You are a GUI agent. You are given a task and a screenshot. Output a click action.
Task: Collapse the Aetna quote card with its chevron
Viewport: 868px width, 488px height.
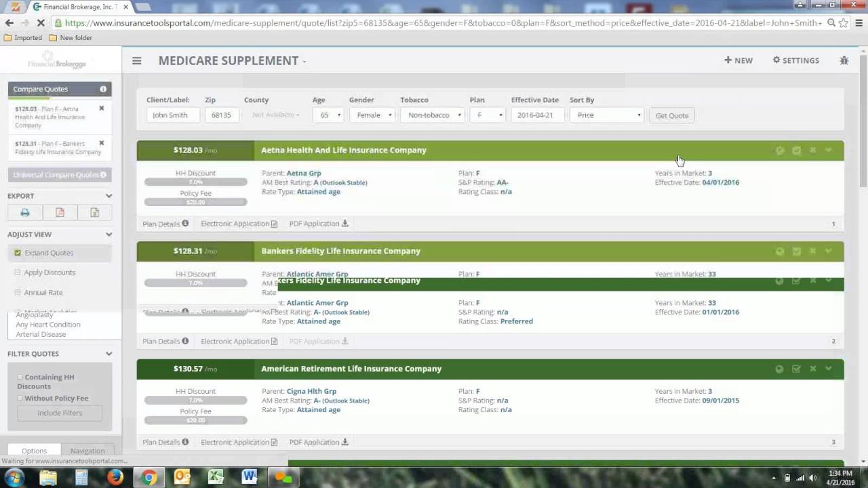[829, 150]
